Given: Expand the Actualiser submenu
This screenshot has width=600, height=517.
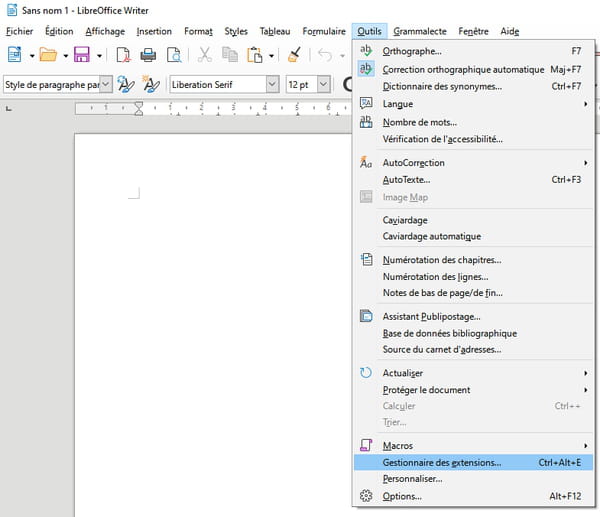Looking at the screenshot, I should point(585,373).
